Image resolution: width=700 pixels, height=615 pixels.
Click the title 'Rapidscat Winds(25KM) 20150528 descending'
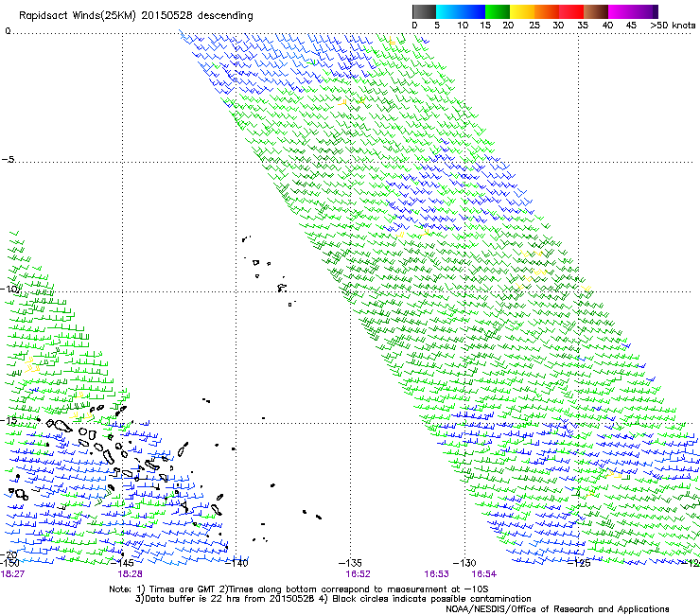[x=135, y=16]
